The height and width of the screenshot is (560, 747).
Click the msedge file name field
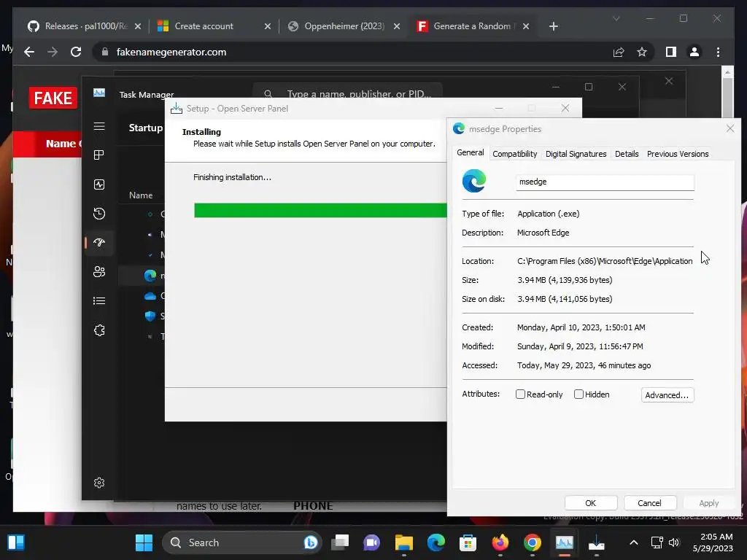point(605,182)
